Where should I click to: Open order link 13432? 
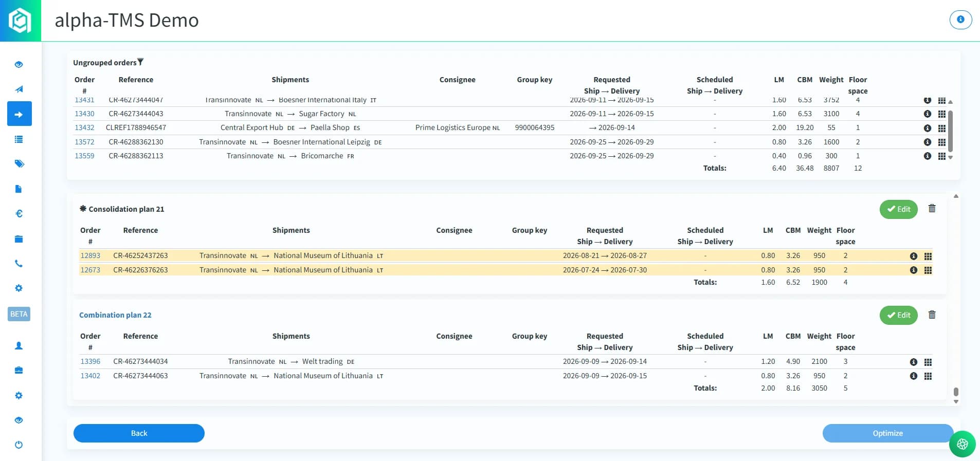84,127
